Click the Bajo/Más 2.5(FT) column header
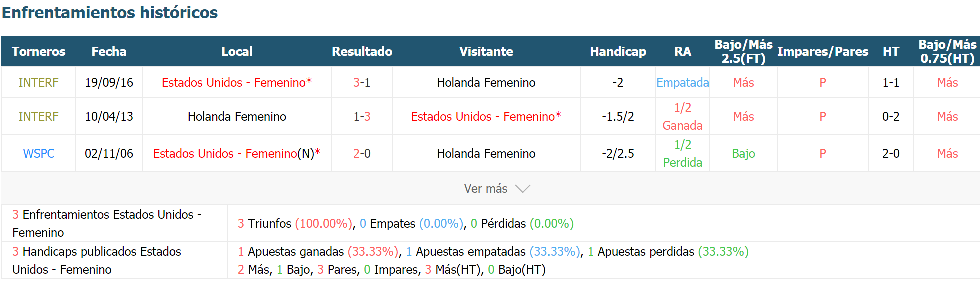Image resolution: width=980 pixels, height=281 pixels. [x=743, y=51]
